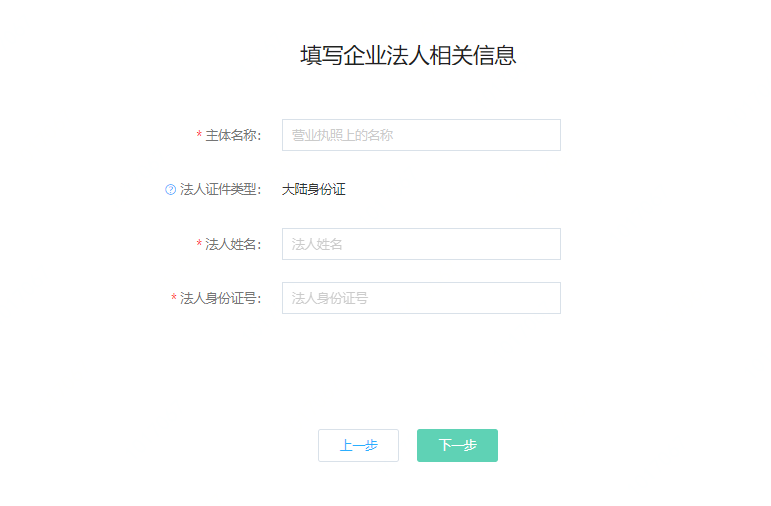Screen dimensions: 771x506
Task: Go back with the white outlined button
Action: [358, 446]
